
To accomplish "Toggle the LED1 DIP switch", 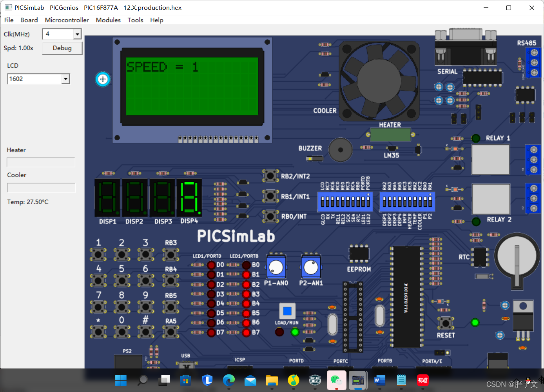I will [x=363, y=202].
